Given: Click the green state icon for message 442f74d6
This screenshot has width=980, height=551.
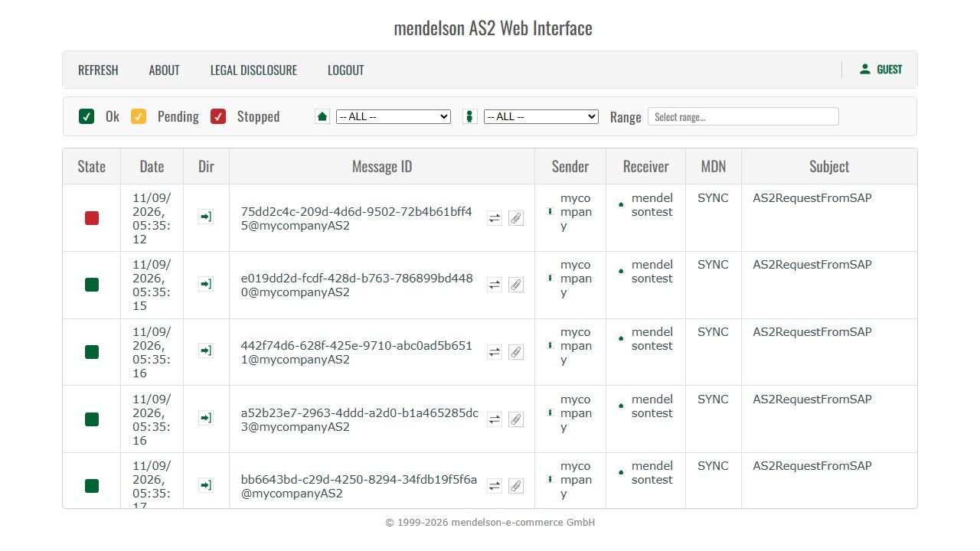Looking at the screenshot, I should coord(92,352).
